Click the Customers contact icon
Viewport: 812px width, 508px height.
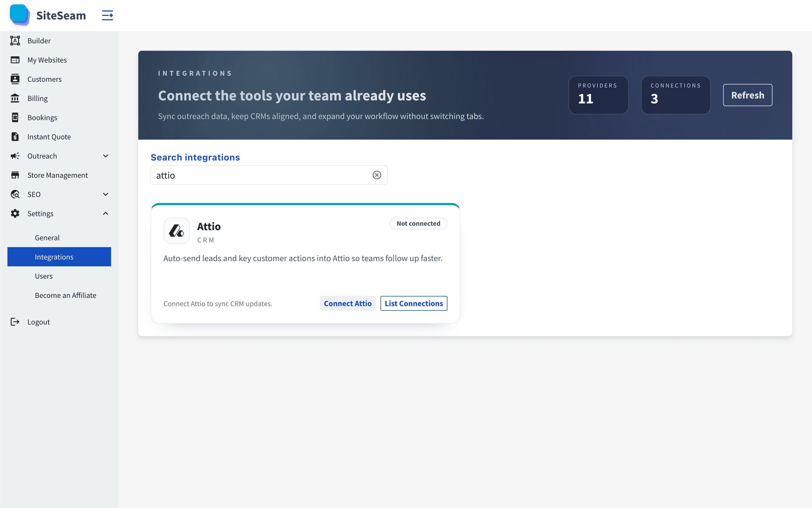[15, 79]
